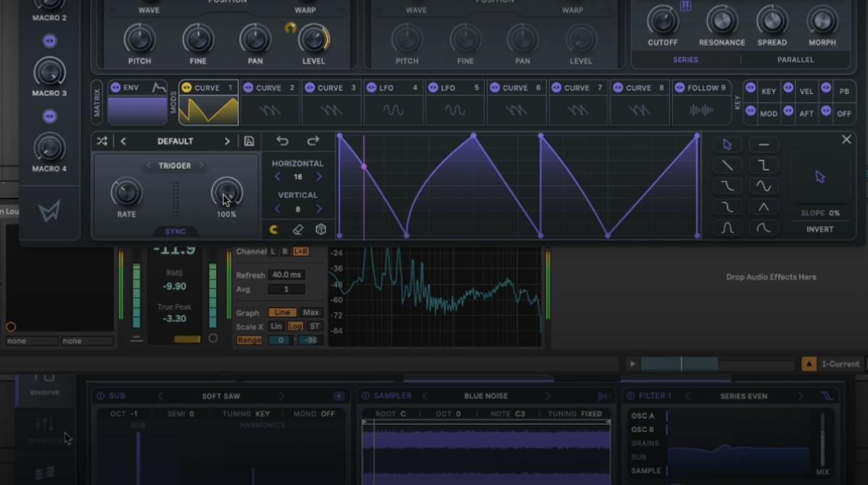Select next filter type after Series Even

coord(801,396)
